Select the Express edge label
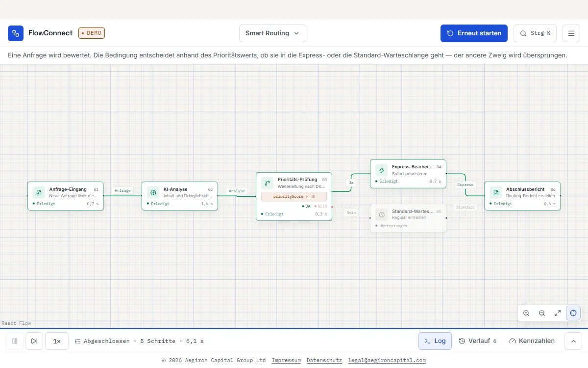Screen dimensions: 588x368 click(465, 185)
